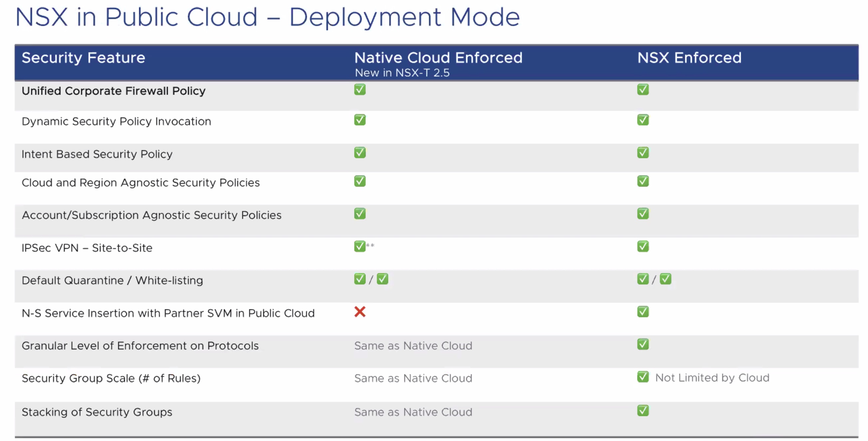Click Native Cloud checkmark for Unified Corporate Firewall Policy
Screen dimensions: 868x441
tap(359, 90)
